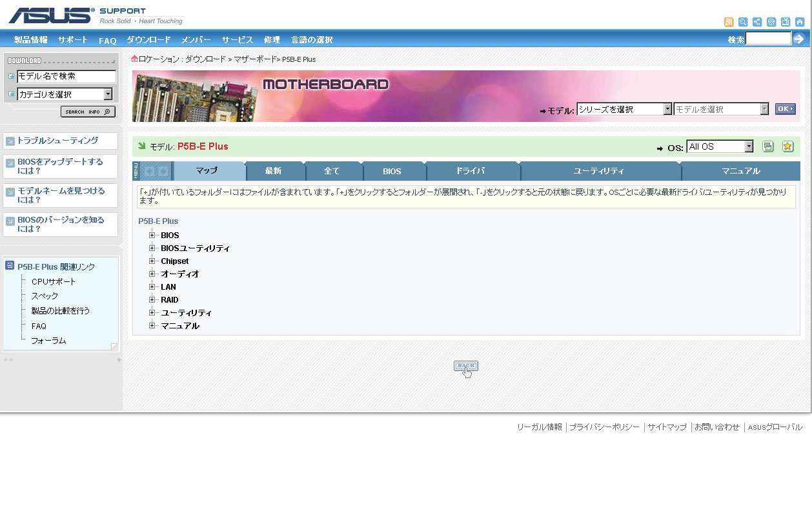Click the icon beside BIOSをアップデートするには
The height and width of the screenshot is (522, 812).
pos(10,163)
